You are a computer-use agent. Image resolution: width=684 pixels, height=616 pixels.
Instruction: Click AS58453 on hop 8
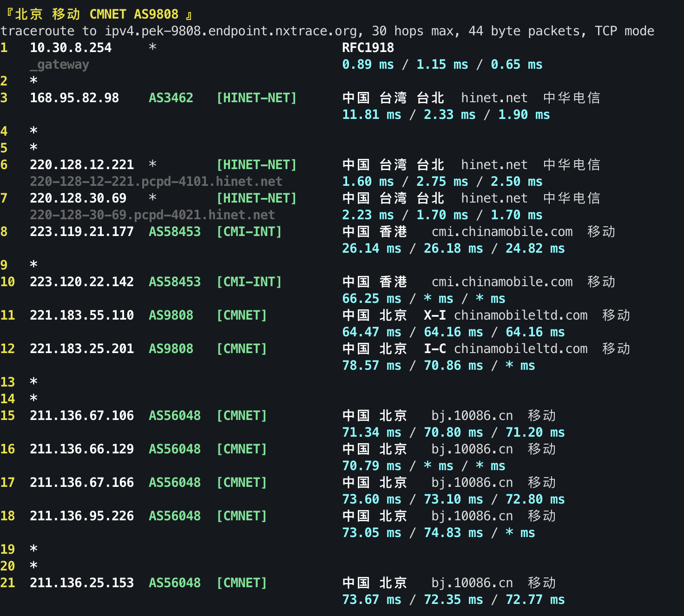point(175,232)
